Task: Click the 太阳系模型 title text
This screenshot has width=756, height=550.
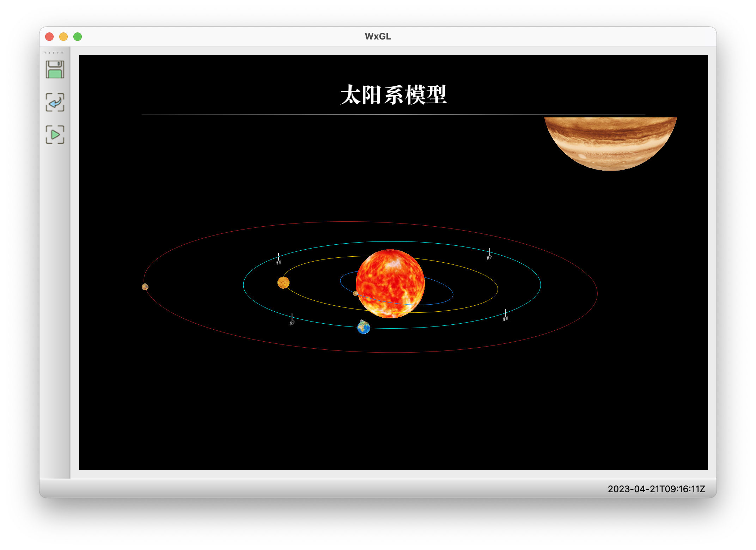Action: 394,95
